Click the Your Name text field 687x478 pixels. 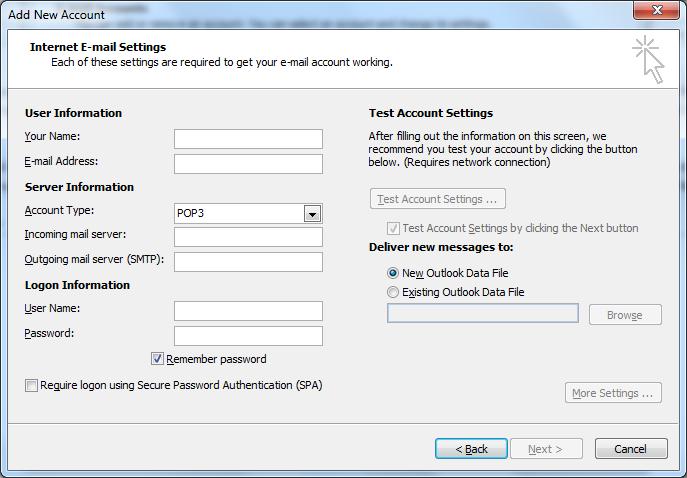tap(248, 139)
